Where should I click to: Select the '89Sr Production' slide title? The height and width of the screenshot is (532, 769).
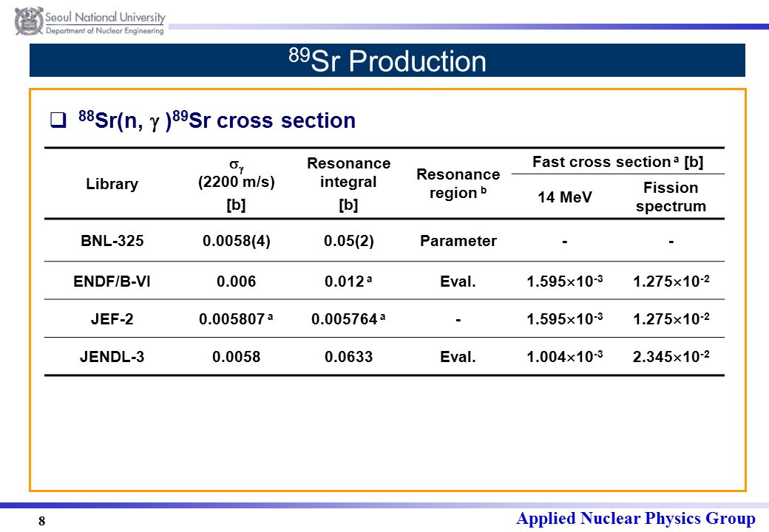coord(387,61)
